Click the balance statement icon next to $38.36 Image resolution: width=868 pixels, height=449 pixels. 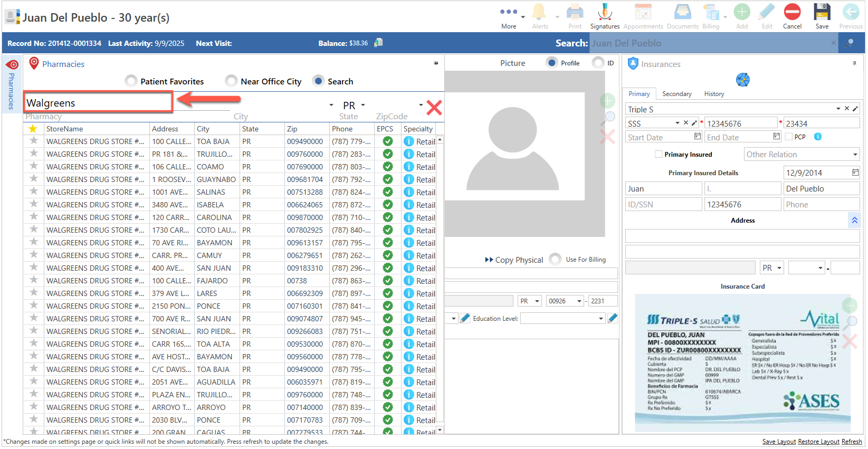pos(378,43)
